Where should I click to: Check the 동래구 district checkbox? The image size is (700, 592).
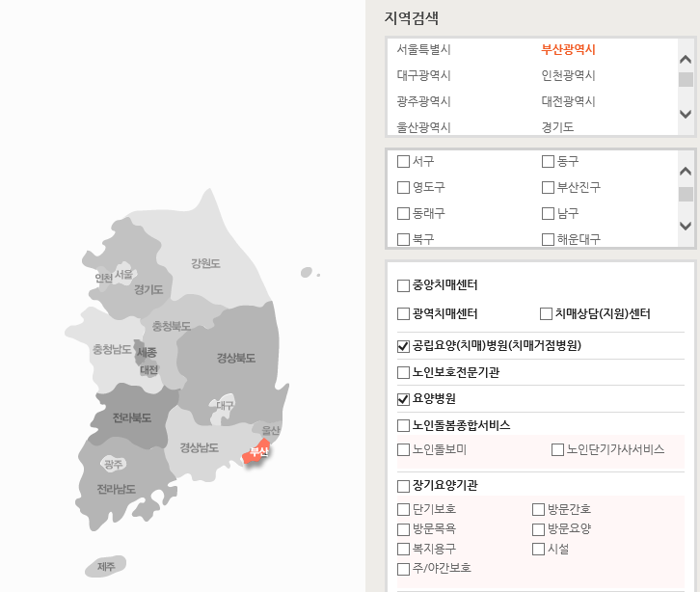click(x=403, y=213)
